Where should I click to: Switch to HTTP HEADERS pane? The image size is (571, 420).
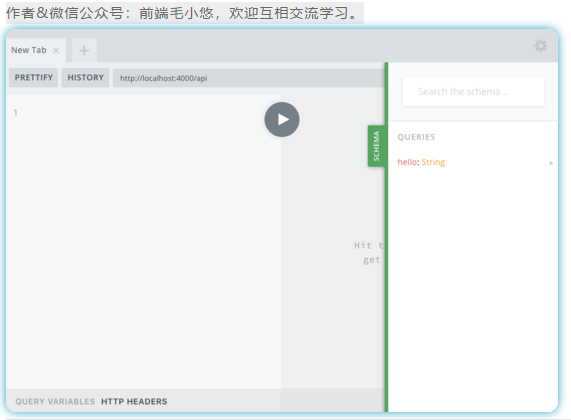[134, 401]
